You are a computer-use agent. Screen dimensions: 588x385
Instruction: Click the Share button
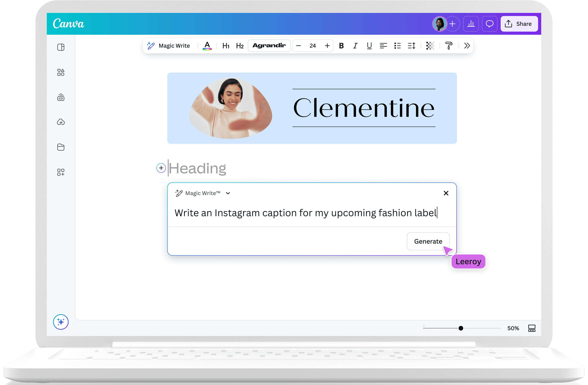[x=519, y=24]
